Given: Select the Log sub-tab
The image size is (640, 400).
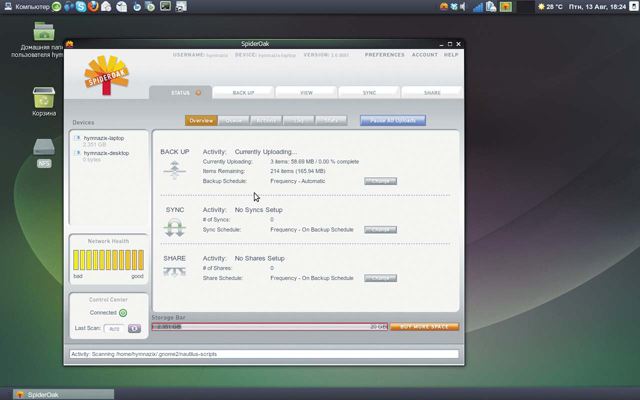Looking at the screenshot, I should (298, 120).
